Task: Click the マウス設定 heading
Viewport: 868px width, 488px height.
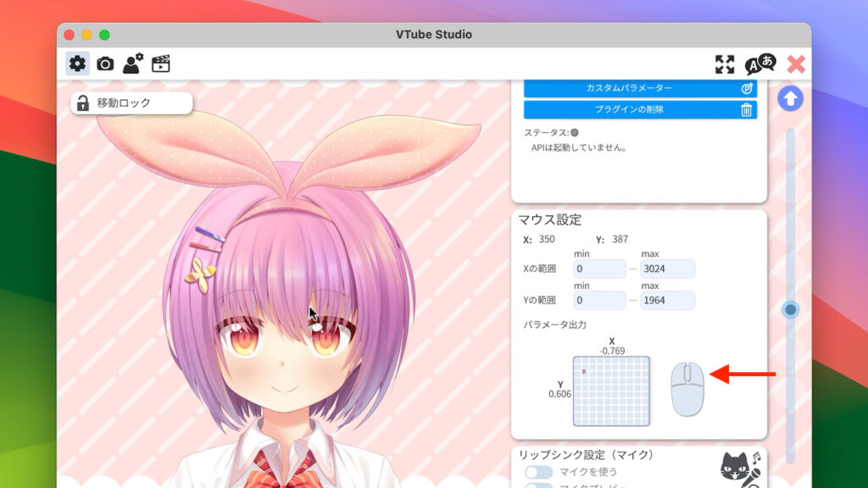Action: 549,219
